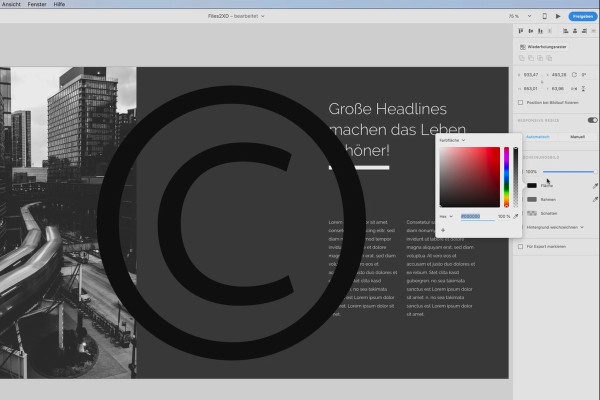Click inside the red saturation color field

coord(470,177)
